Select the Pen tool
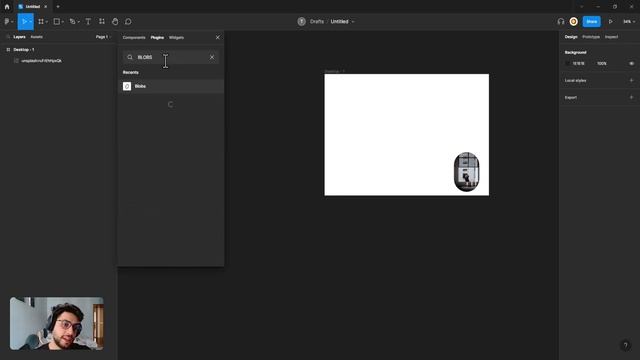Image resolution: width=640 pixels, height=360 pixels. [72, 22]
